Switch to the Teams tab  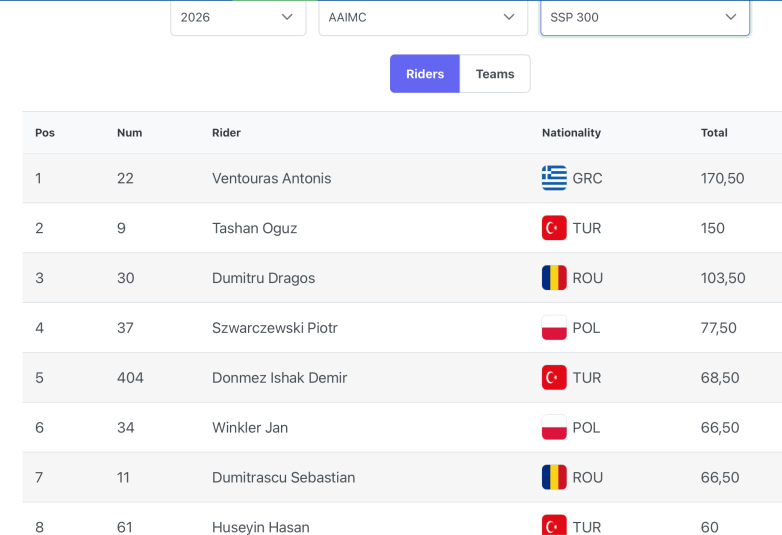pyautogui.click(x=495, y=74)
